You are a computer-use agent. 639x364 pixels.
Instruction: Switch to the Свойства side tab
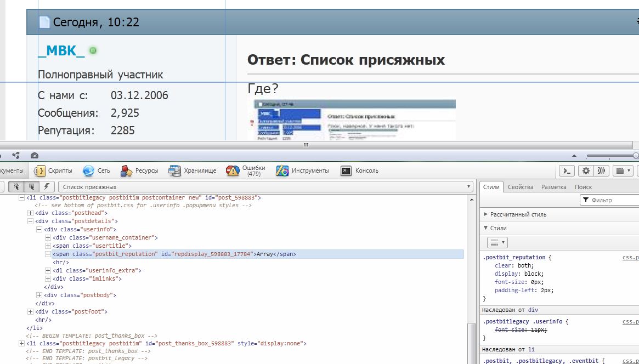(521, 187)
